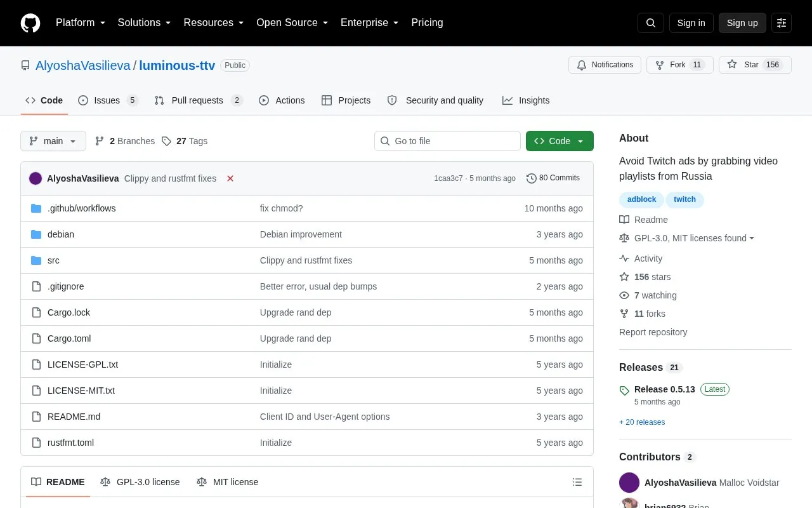This screenshot has height=508, width=812.
Task: Click the Pricing link
Action: pyautogui.click(x=427, y=23)
